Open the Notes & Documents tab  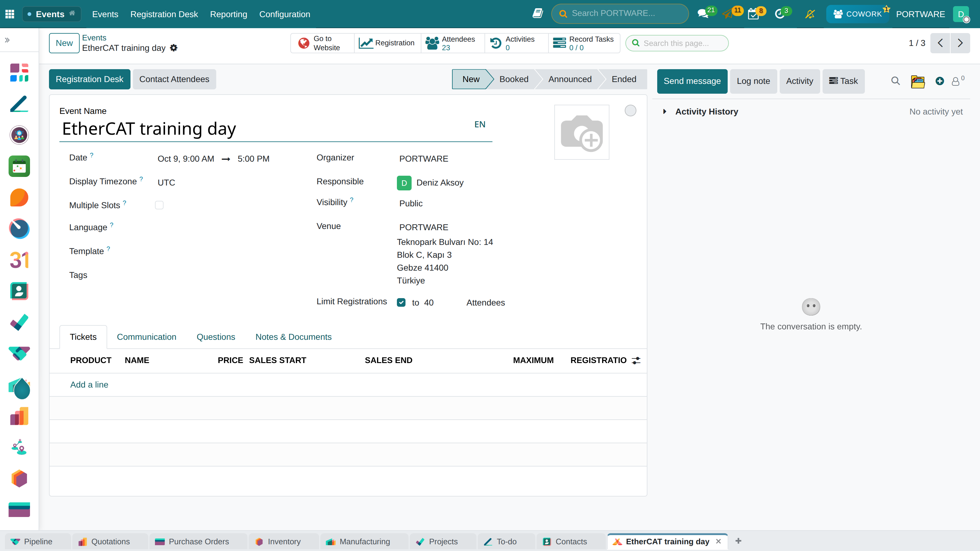pos(293,337)
